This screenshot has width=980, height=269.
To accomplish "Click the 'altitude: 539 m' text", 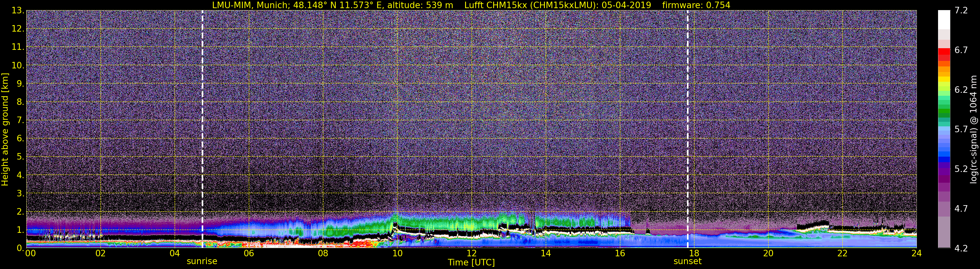I will (420, 5).
